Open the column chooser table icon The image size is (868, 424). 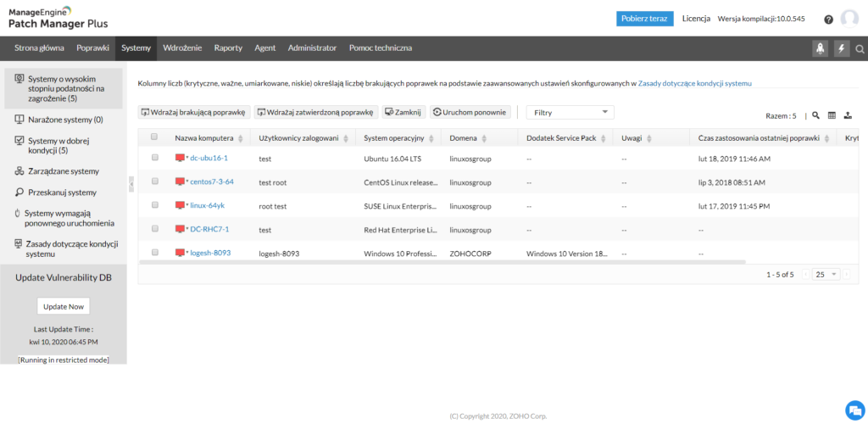832,115
